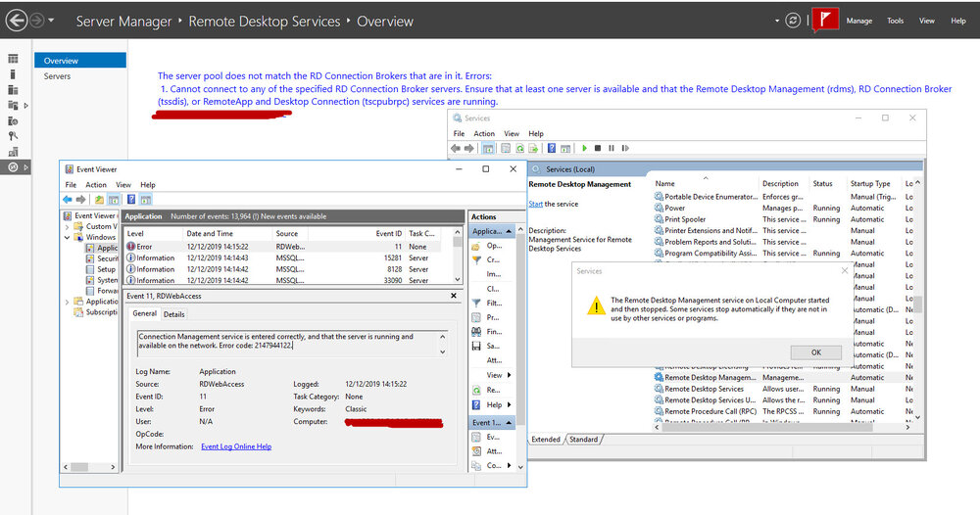This screenshot has width=980, height=515.
Task: Open the Tools menu in Server Manager
Action: [x=895, y=21]
